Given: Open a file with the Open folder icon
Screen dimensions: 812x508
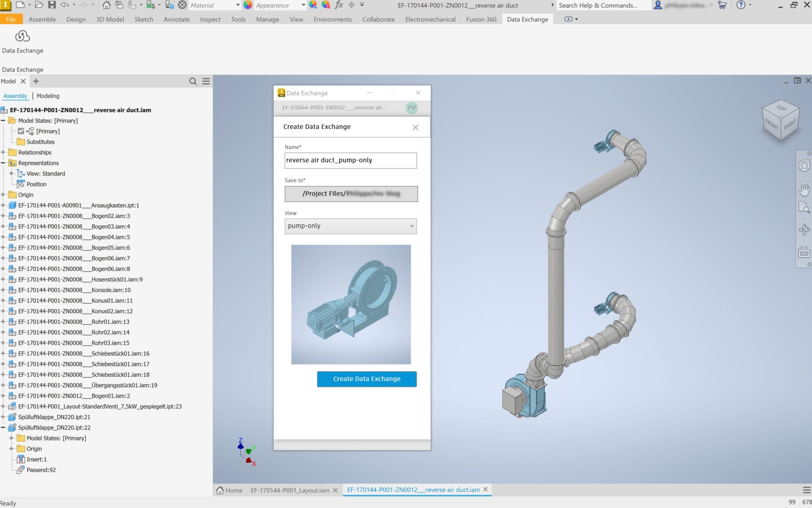Looking at the screenshot, I should 39,5.
